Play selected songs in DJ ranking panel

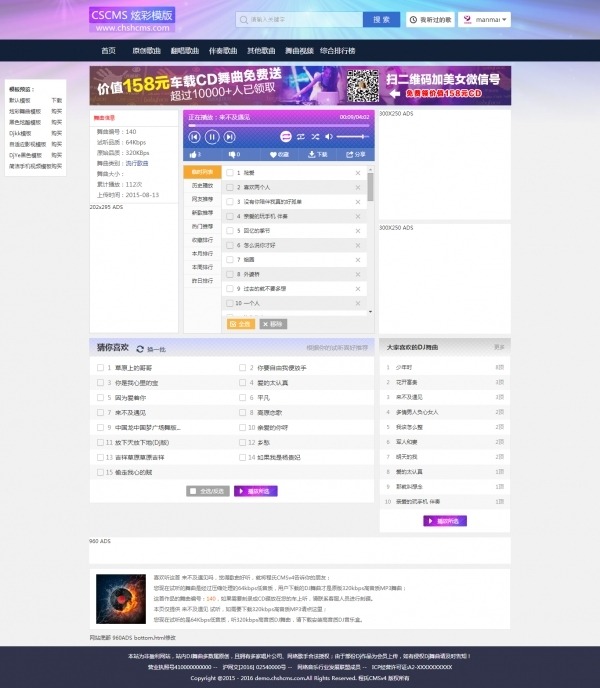tap(445, 521)
